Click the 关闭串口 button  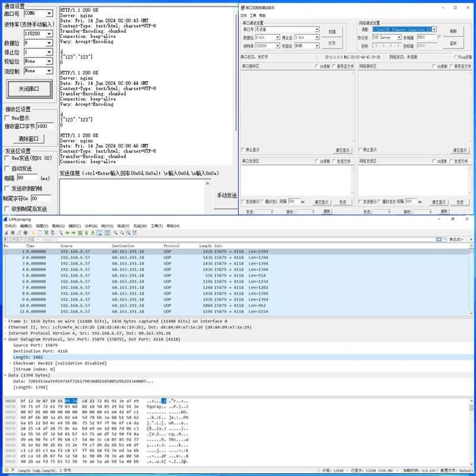point(29,89)
